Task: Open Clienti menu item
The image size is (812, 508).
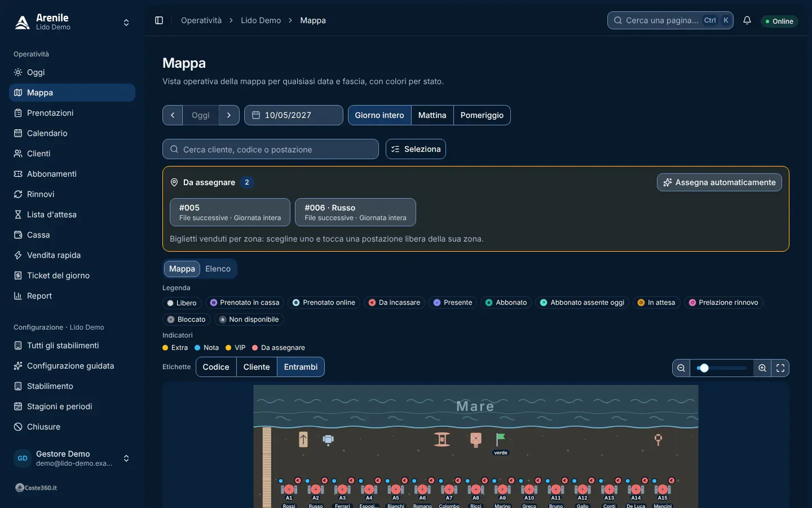Action: click(72, 154)
